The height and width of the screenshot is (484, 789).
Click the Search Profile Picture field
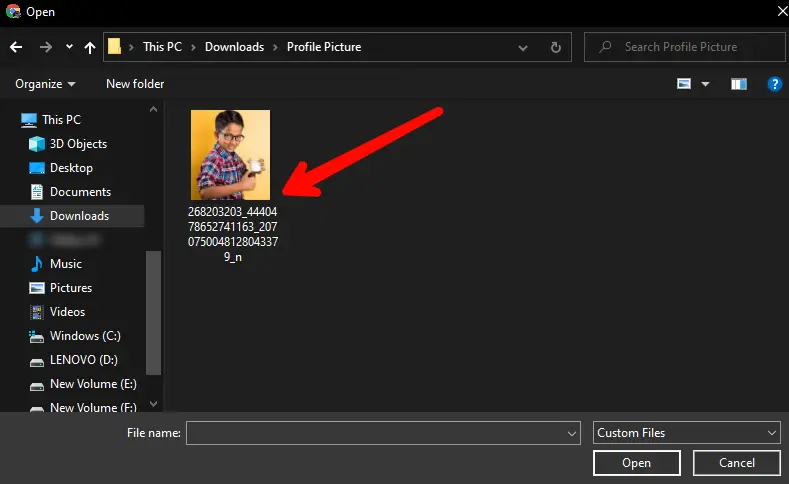point(685,47)
